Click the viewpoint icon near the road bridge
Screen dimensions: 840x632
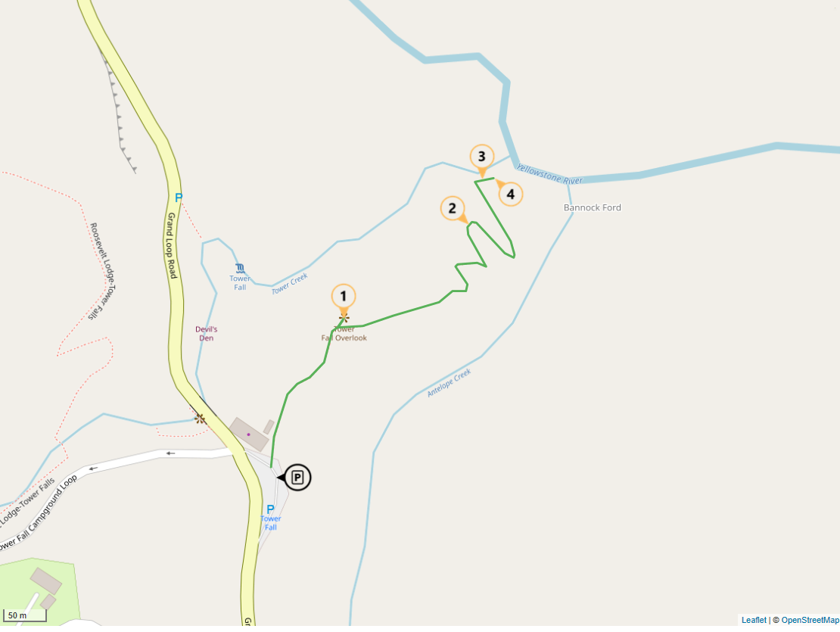(201, 419)
